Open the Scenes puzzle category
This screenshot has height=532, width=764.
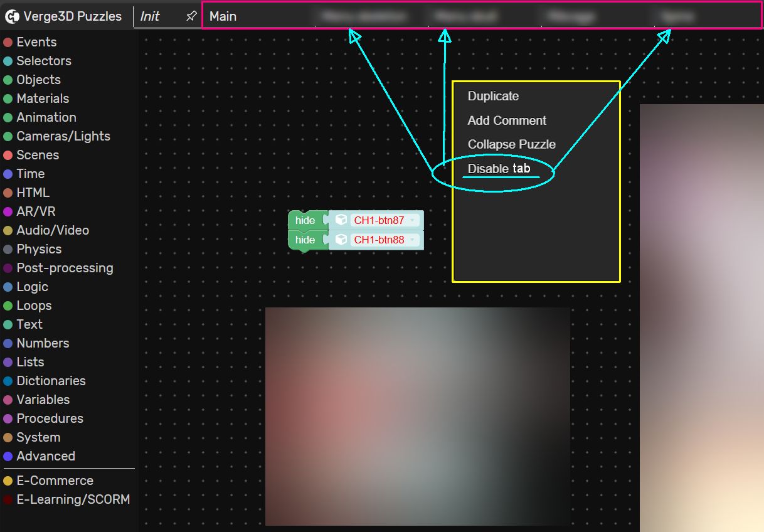[31, 155]
